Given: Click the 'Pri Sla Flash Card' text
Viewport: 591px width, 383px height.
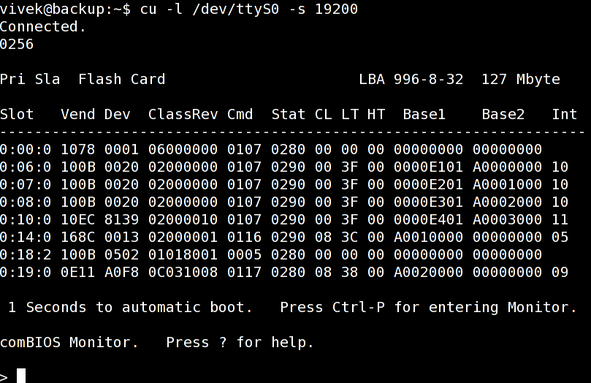Looking at the screenshot, I should point(83,80).
